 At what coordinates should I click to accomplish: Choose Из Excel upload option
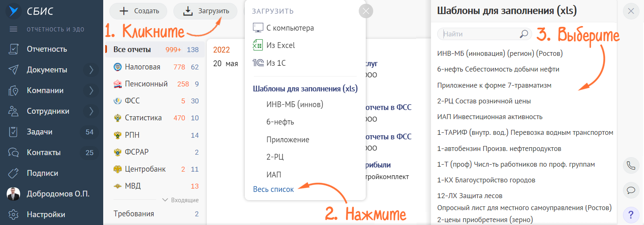274,45
